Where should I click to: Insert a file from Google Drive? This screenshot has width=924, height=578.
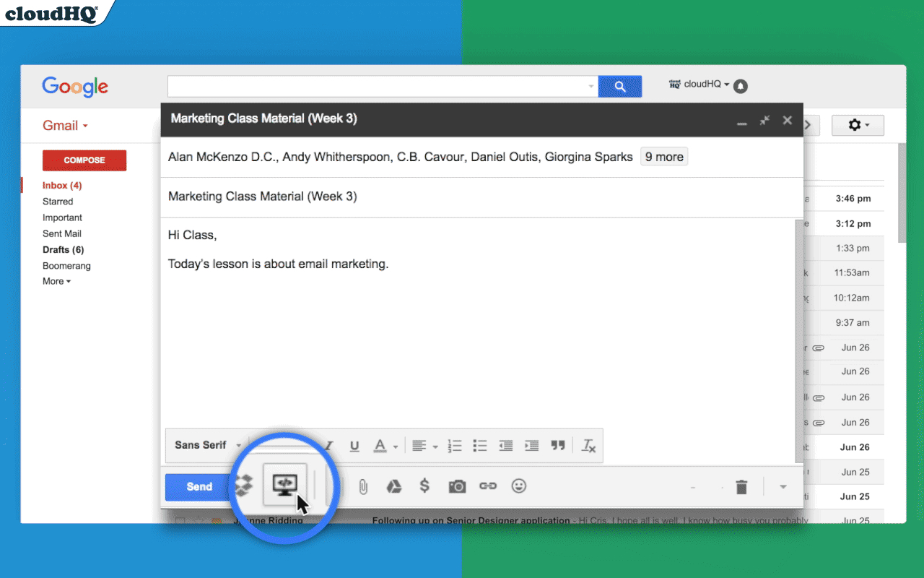tap(393, 486)
